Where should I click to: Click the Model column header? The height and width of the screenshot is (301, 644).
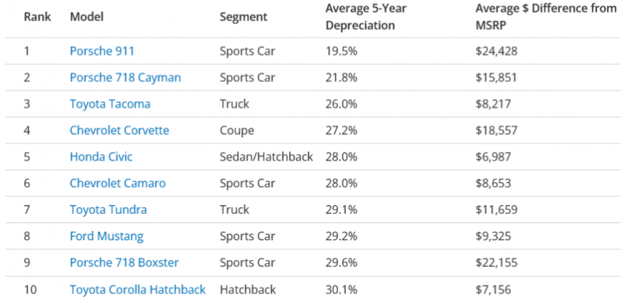(x=86, y=17)
